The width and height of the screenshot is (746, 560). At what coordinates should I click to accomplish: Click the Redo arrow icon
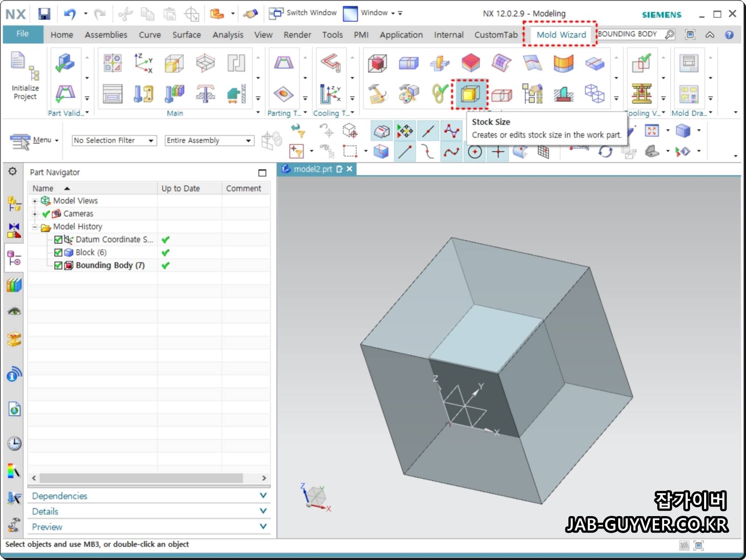pos(99,14)
